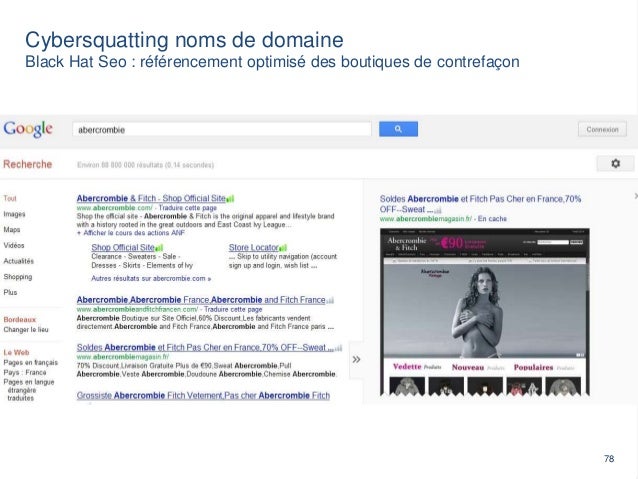The height and width of the screenshot is (479, 638).
Task: Click Traduire cette page for abercrombie.com
Action: [x=188, y=208]
